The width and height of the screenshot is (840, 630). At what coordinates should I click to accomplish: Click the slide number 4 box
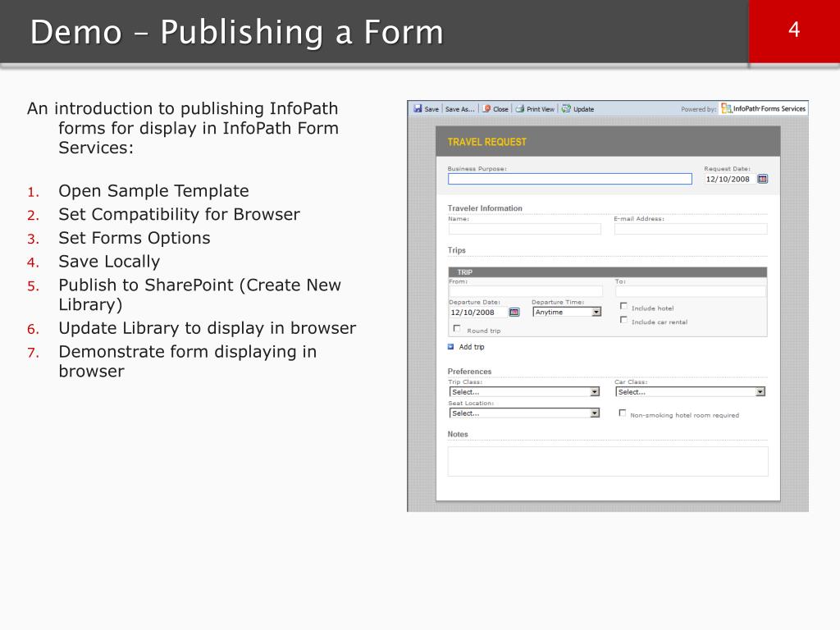[x=794, y=30]
